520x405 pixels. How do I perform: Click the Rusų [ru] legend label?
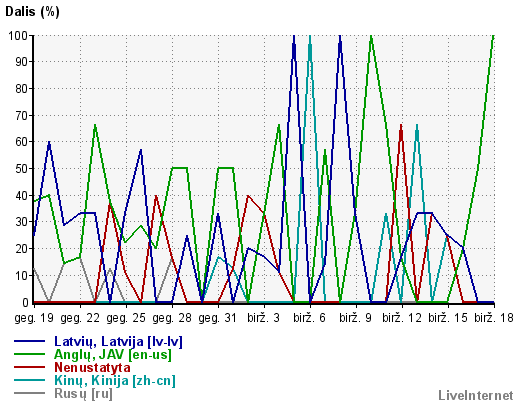click(83, 394)
